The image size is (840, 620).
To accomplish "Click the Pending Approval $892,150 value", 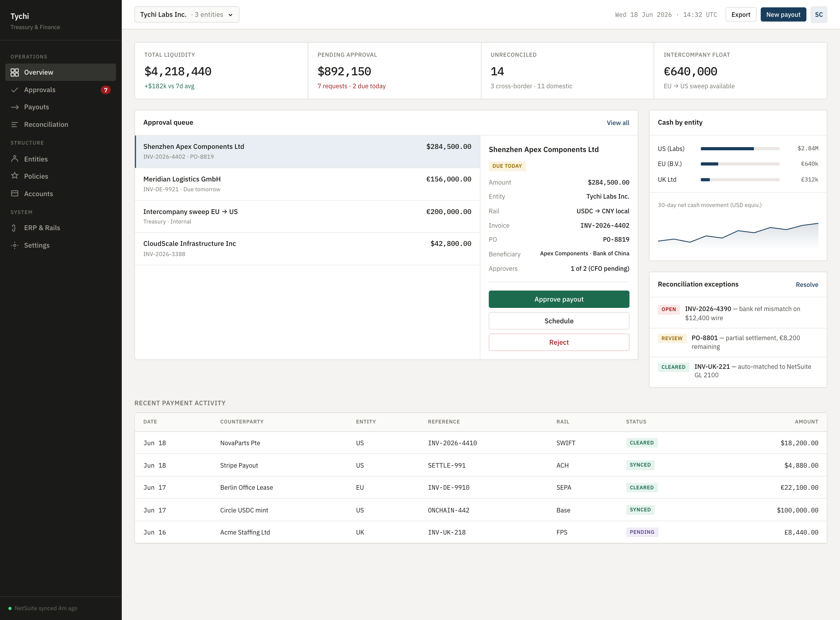I will click(x=344, y=71).
